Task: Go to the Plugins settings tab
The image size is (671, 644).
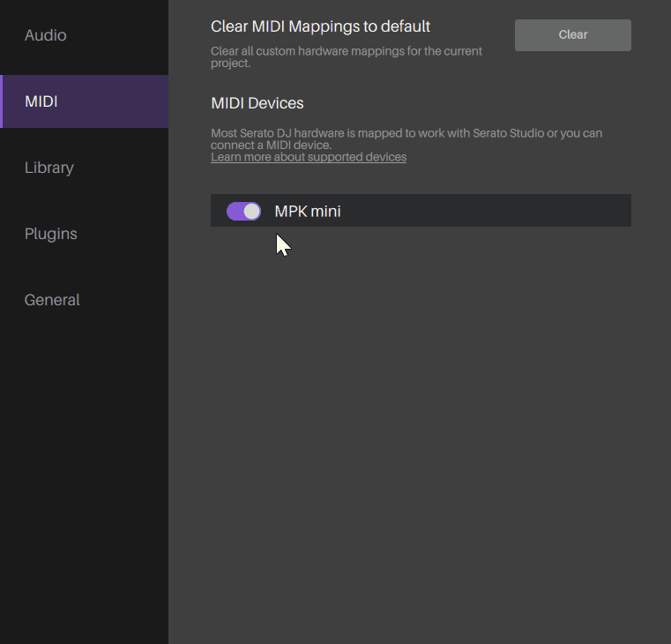Action: coord(51,234)
